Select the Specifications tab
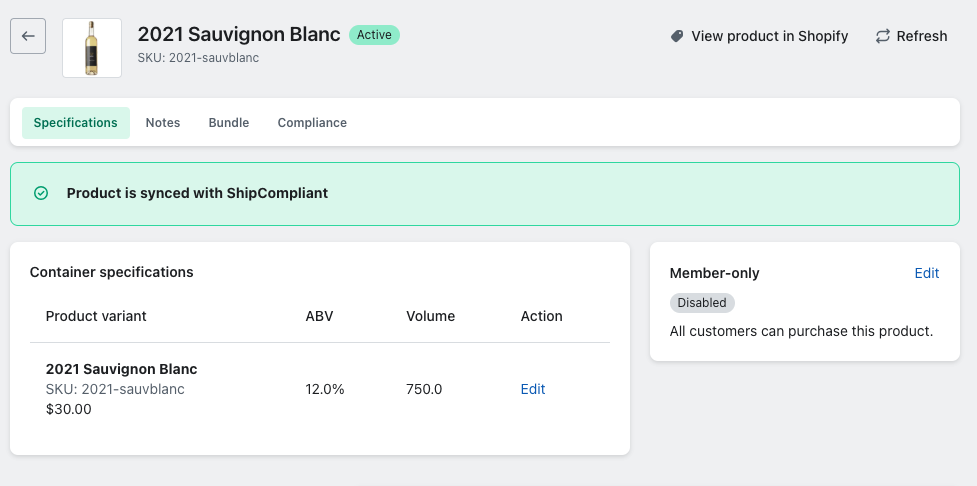Image resolution: width=977 pixels, height=486 pixels. click(76, 123)
